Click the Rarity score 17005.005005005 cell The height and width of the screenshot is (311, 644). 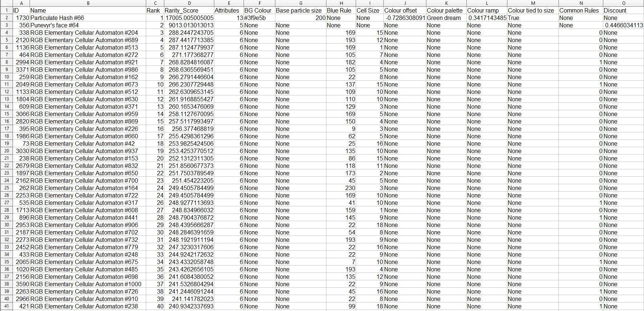[189, 18]
